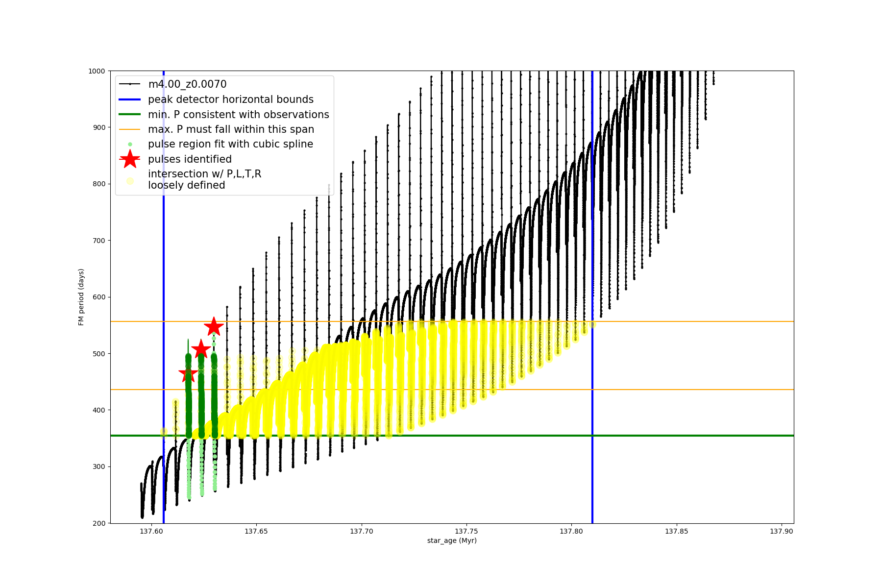Click the 'star_age (Myr)' x-axis label
Image resolution: width=882 pixels, height=588 pixels.
point(452,540)
